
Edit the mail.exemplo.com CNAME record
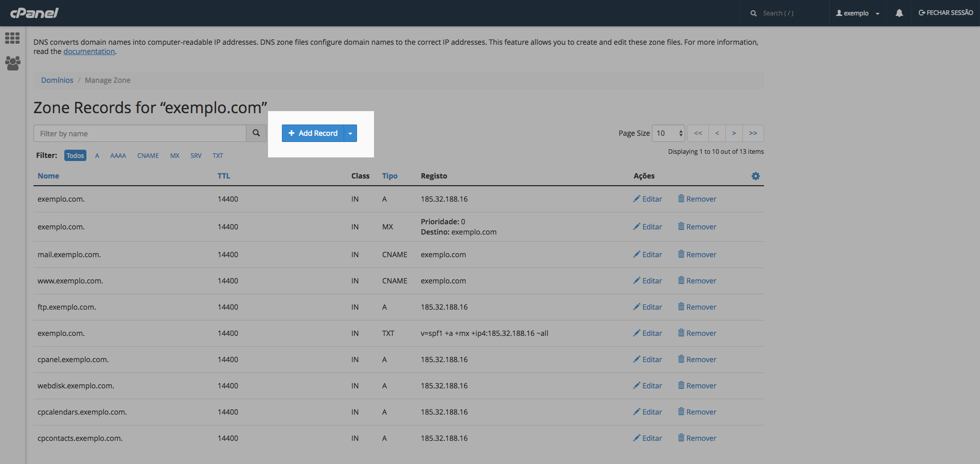click(x=648, y=255)
